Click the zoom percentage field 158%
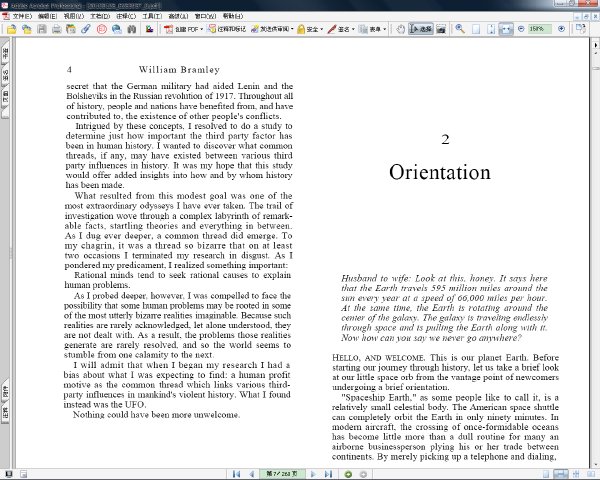 540,29
